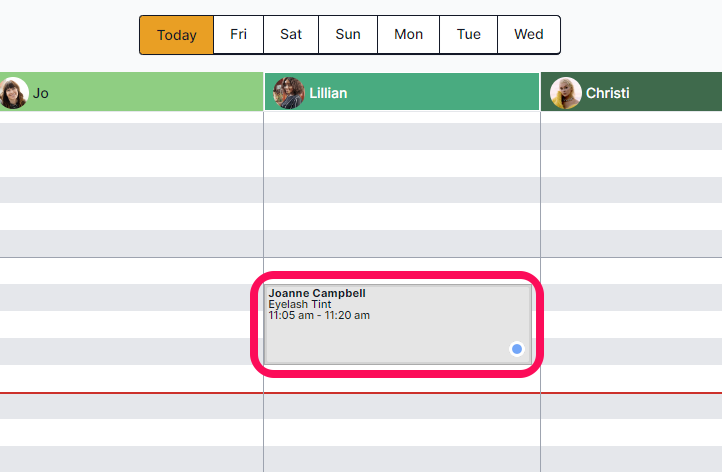The height and width of the screenshot is (472, 722).
Task: Click blue status dot on appointment
Action: click(x=517, y=349)
